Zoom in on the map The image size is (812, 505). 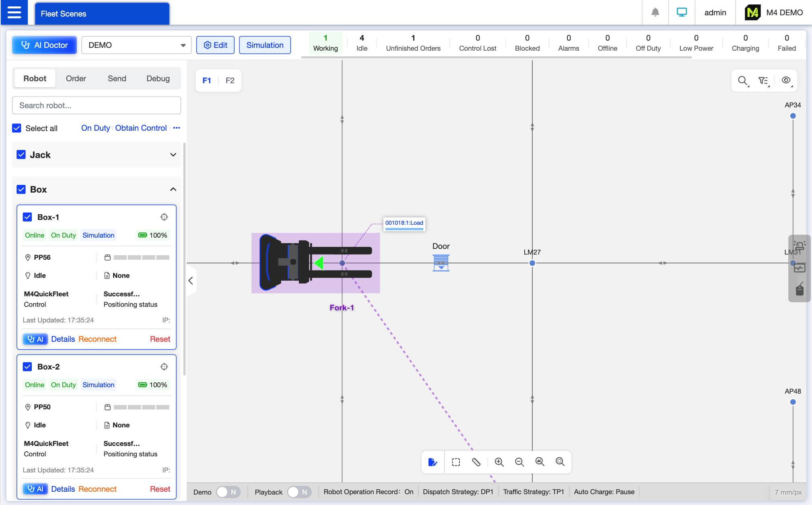pos(499,462)
